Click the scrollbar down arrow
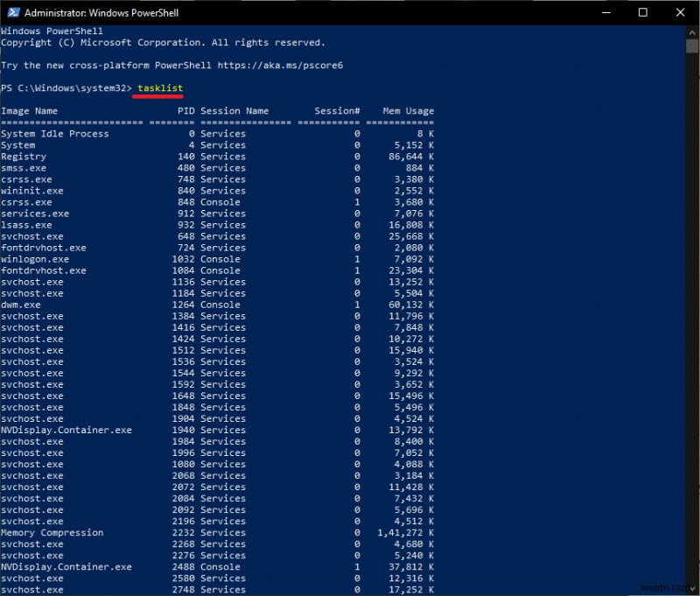The height and width of the screenshot is (596, 700). pyautogui.click(x=691, y=589)
